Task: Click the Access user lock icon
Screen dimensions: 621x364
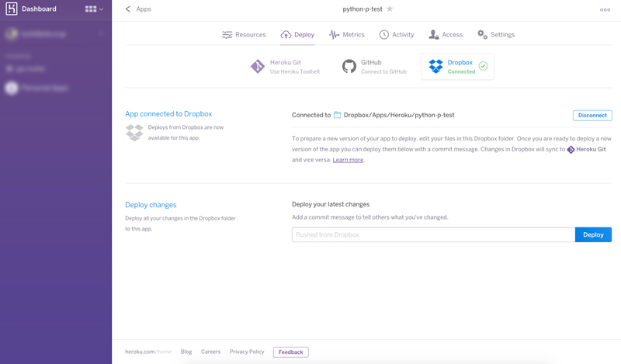Action: tap(434, 35)
